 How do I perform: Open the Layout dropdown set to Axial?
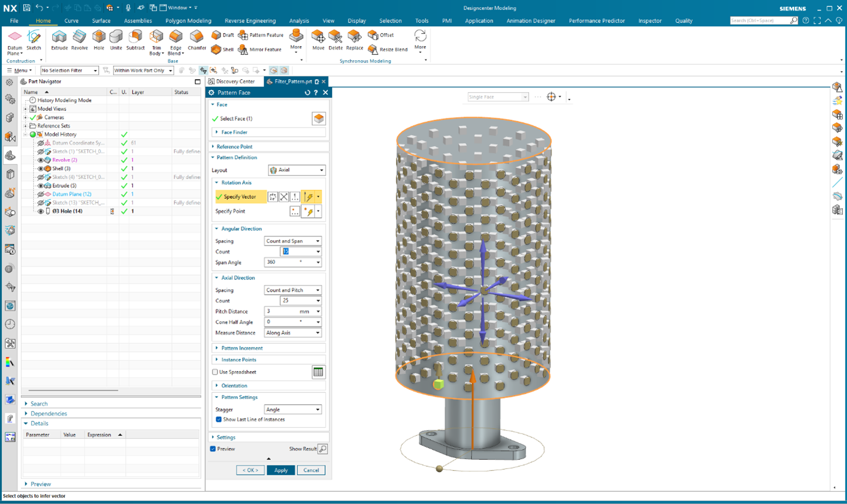coord(297,170)
